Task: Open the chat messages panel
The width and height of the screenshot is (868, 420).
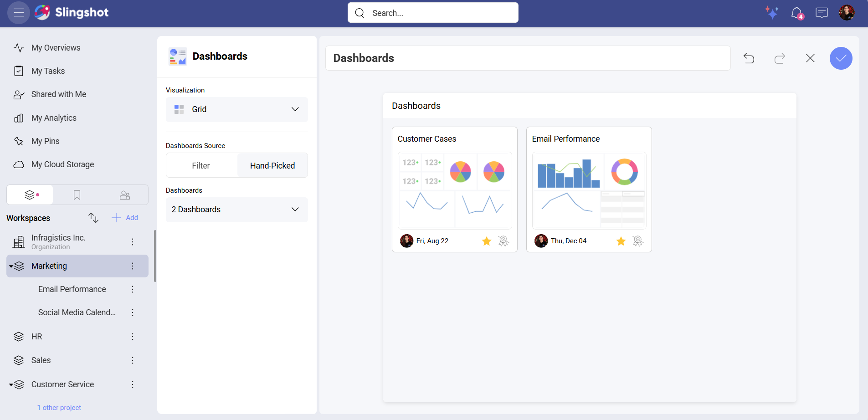Action: pyautogui.click(x=822, y=13)
